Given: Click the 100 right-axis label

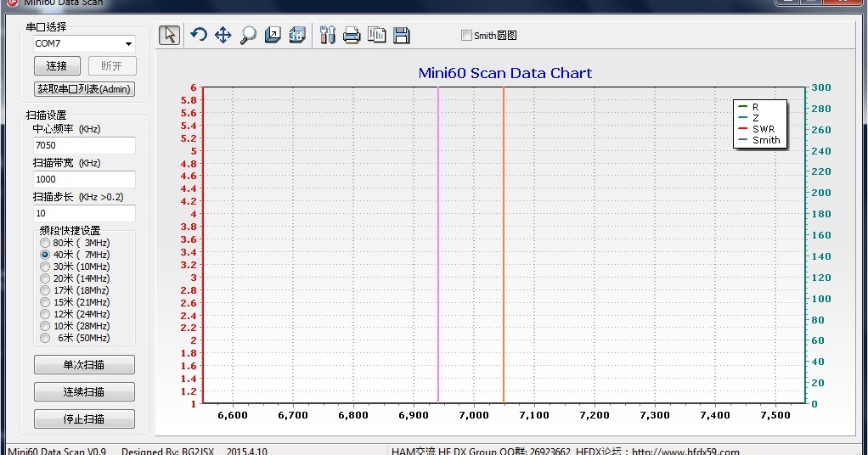Looking at the screenshot, I should 821,299.
